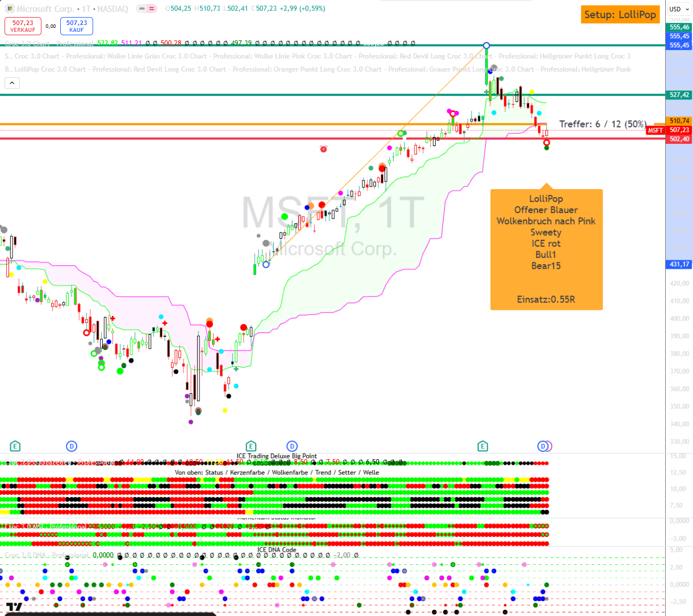Click the red MSFT price tag
Image resolution: width=693 pixels, height=616 pixels.
tap(655, 130)
